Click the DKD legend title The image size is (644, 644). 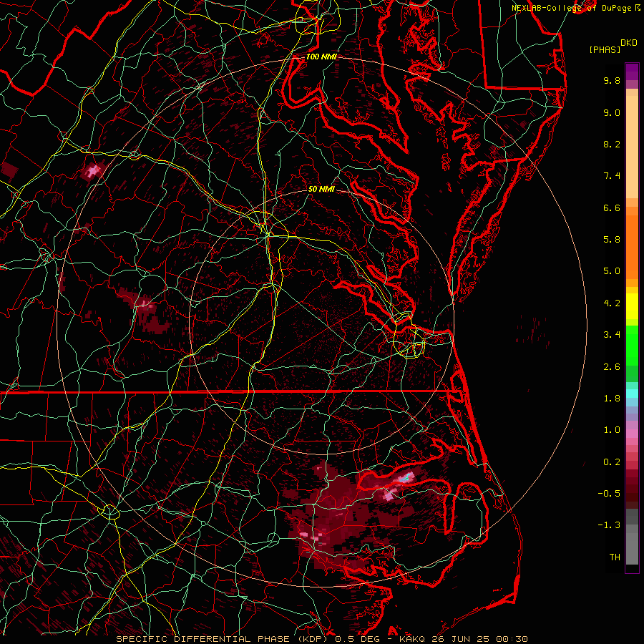629,43
